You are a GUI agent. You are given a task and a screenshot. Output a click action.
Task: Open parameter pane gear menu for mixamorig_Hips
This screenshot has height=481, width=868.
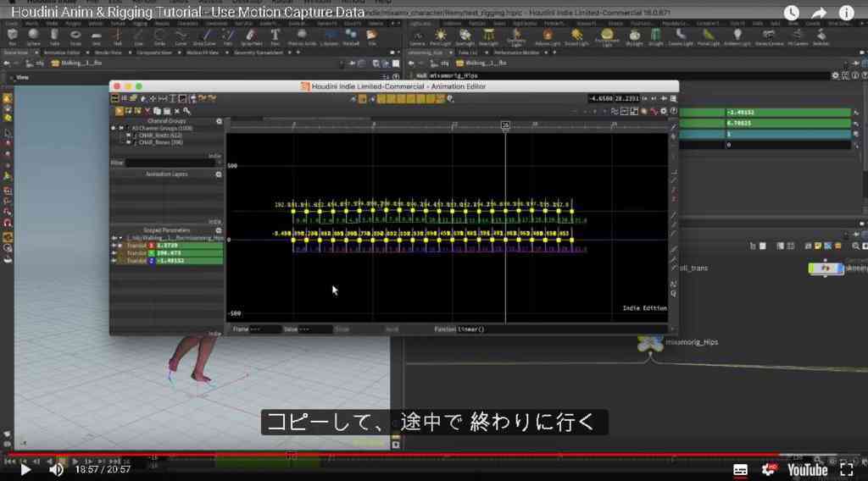[835, 75]
